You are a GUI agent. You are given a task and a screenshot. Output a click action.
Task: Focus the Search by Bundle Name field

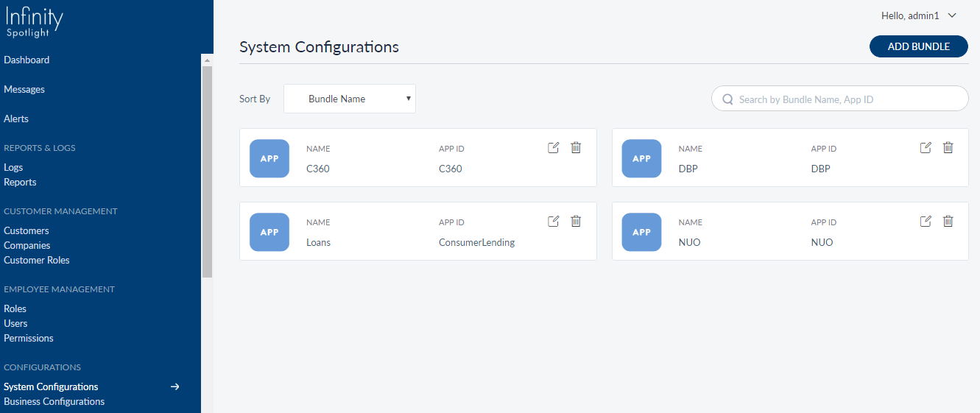tap(847, 99)
